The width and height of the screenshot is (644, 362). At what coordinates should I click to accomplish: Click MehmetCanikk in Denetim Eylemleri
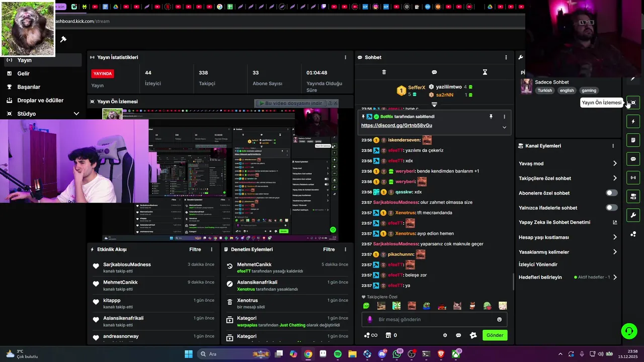(x=254, y=264)
